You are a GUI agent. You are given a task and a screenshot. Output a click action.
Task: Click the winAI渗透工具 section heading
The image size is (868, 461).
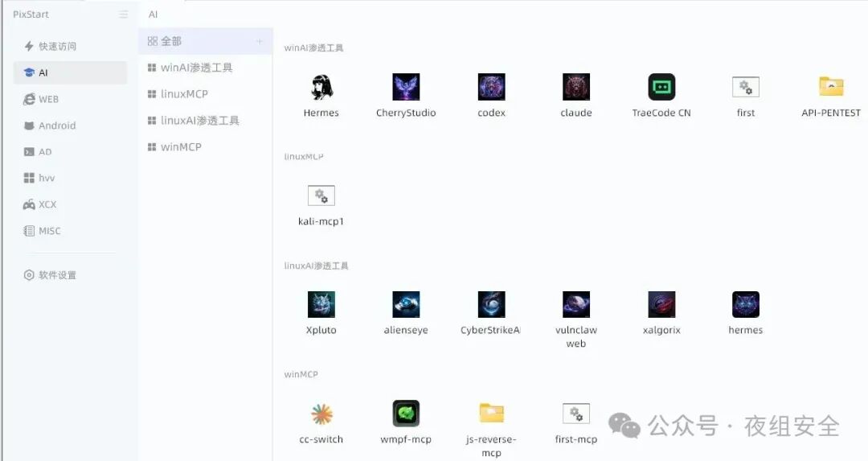[x=314, y=48]
